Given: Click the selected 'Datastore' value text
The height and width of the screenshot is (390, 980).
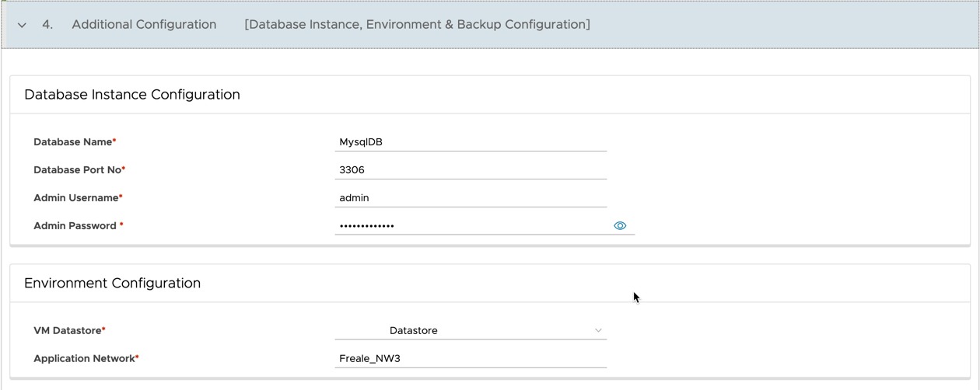Looking at the screenshot, I should 414,330.
